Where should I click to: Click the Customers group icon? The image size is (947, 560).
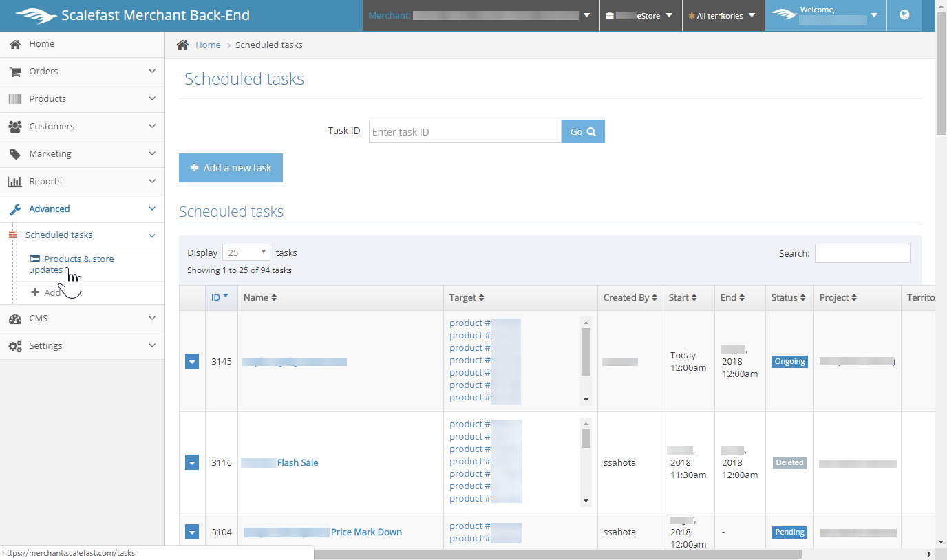[14, 127]
